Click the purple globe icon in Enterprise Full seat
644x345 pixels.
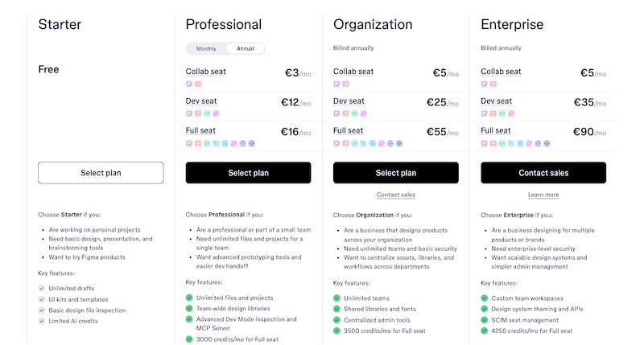[x=538, y=144]
